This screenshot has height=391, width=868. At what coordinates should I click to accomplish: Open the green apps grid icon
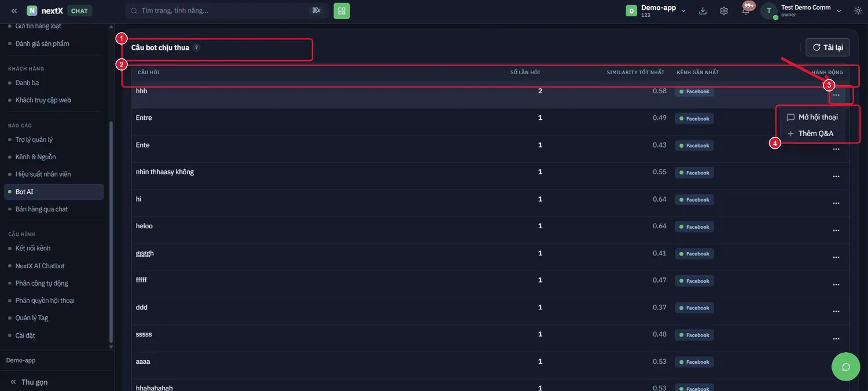[342, 10]
